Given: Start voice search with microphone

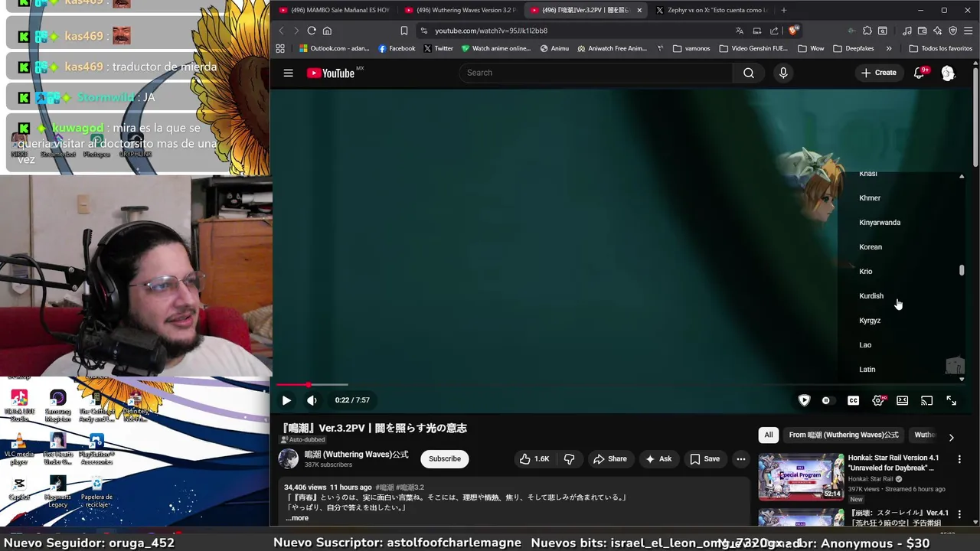Looking at the screenshot, I should click(x=782, y=73).
